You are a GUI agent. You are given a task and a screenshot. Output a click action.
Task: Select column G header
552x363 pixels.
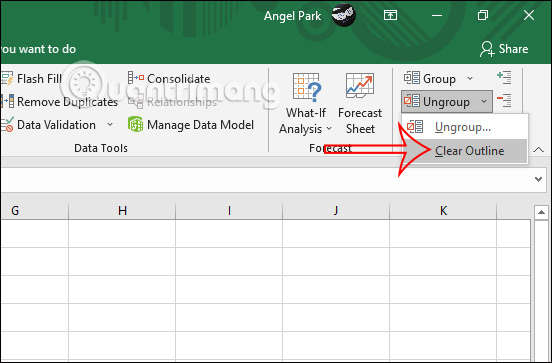[x=34, y=211]
